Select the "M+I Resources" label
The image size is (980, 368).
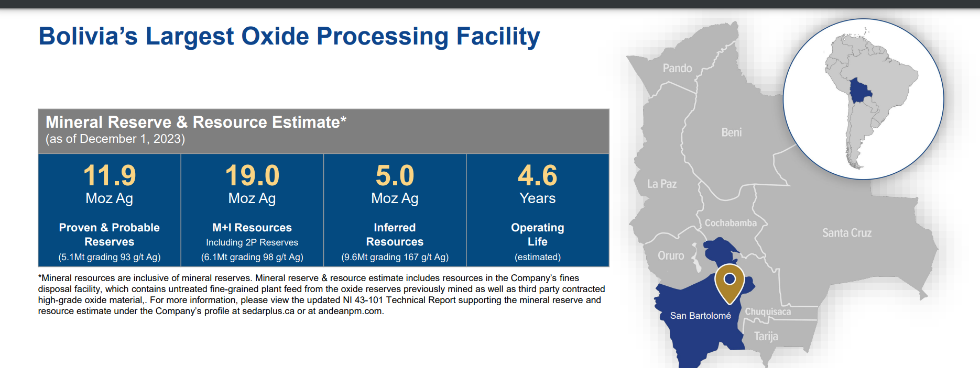(x=252, y=228)
